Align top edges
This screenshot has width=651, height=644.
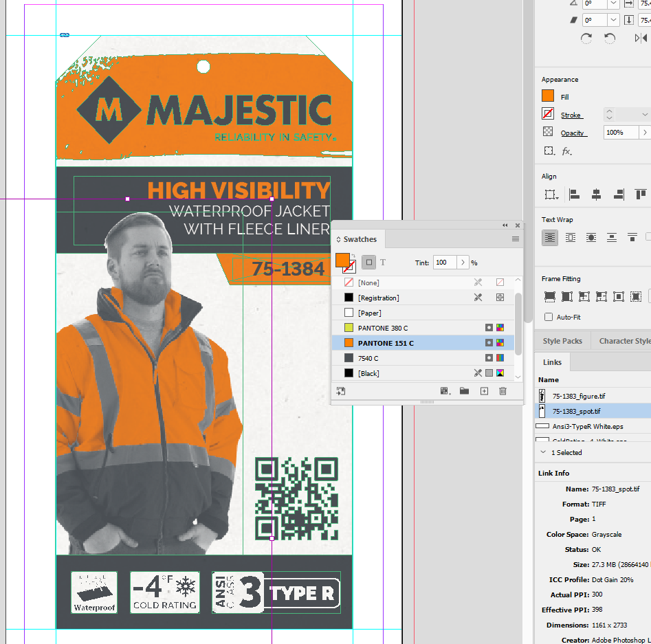click(x=641, y=195)
